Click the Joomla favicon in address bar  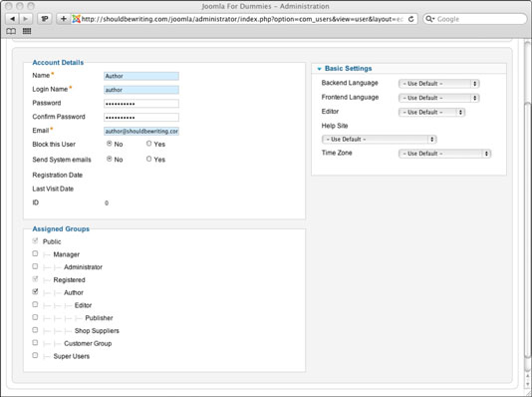pos(77,19)
